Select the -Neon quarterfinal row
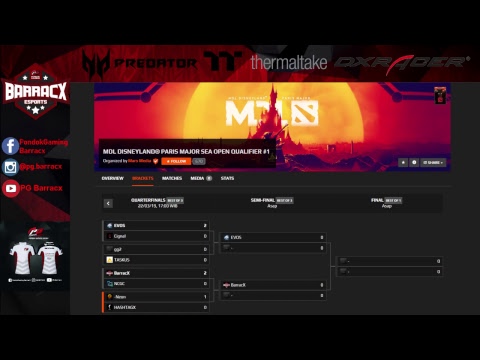 coord(156,297)
